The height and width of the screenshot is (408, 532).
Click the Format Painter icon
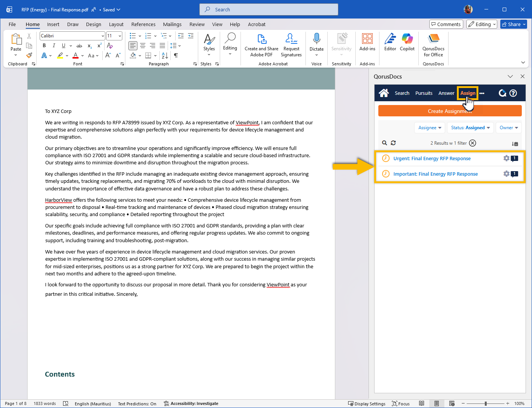pos(29,56)
